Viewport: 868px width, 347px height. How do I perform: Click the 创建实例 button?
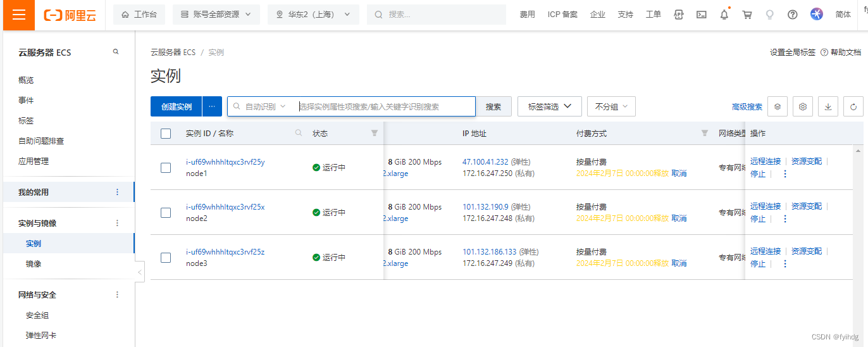click(177, 106)
